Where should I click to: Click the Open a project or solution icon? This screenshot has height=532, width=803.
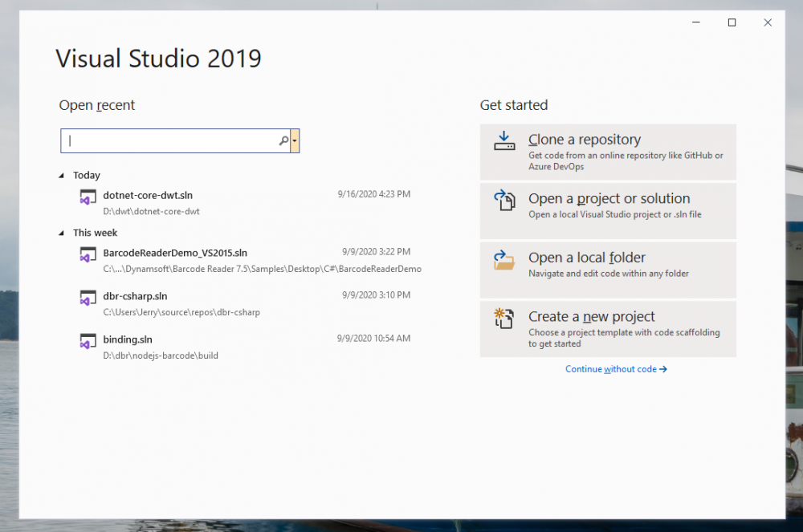click(x=503, y=201)
